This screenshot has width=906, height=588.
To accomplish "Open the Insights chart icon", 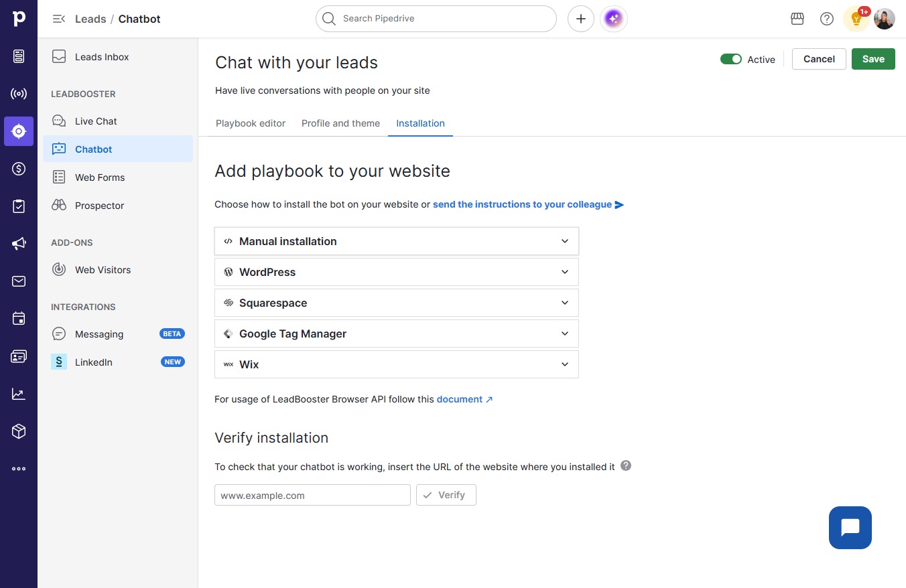I will [x=19, y=394].
